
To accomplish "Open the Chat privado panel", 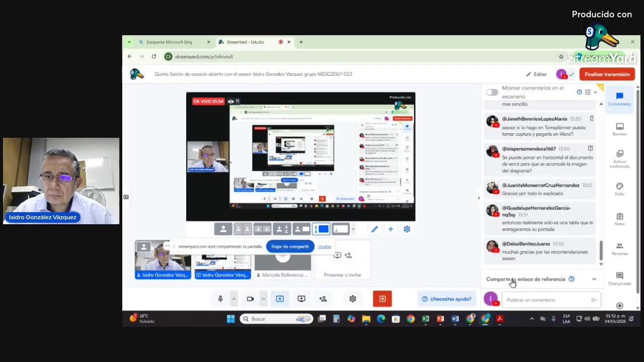I will click(619, 279).
